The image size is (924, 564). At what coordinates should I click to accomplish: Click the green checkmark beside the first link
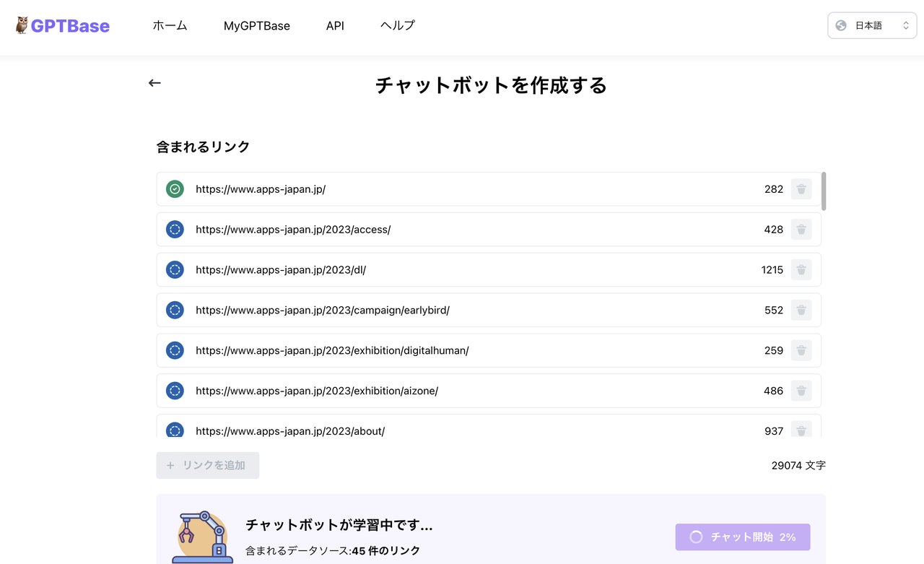tap(175, 188)
